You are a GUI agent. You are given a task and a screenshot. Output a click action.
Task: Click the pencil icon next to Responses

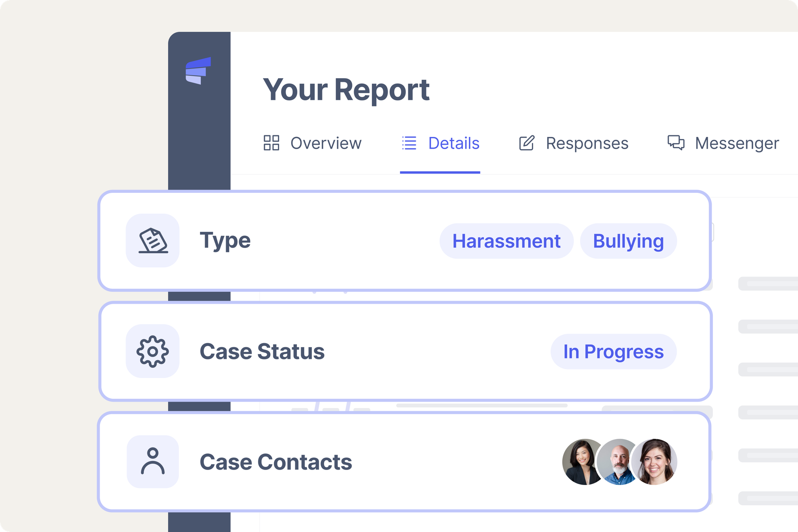coord(527,143)
